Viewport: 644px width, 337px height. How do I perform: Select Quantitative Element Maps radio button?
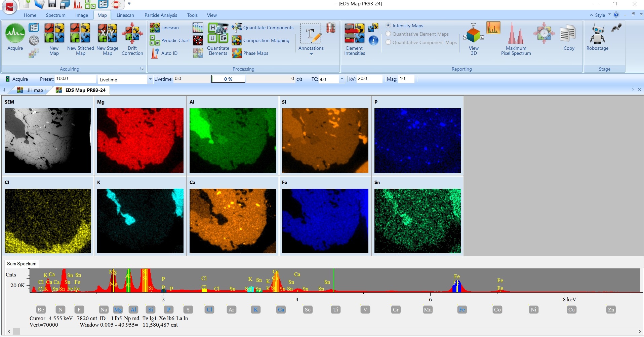tap(388, 34)
